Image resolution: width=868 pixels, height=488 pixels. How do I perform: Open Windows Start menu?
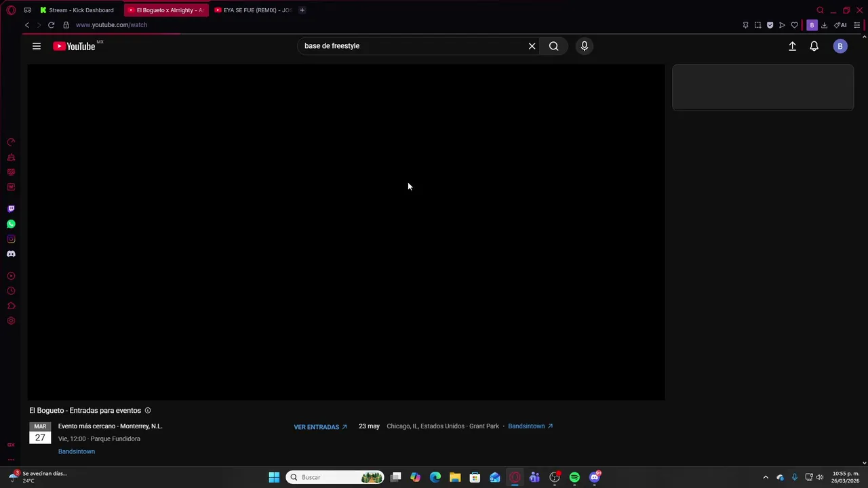coord(274,477)
